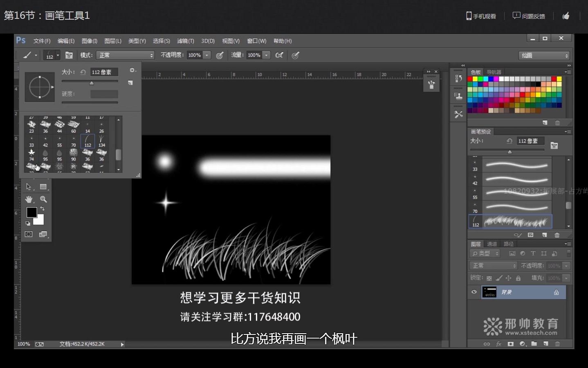Open Swatches panel flyout menu
Image resolution: width=588 pixels, height=368 pixels.
click(568, 72)
